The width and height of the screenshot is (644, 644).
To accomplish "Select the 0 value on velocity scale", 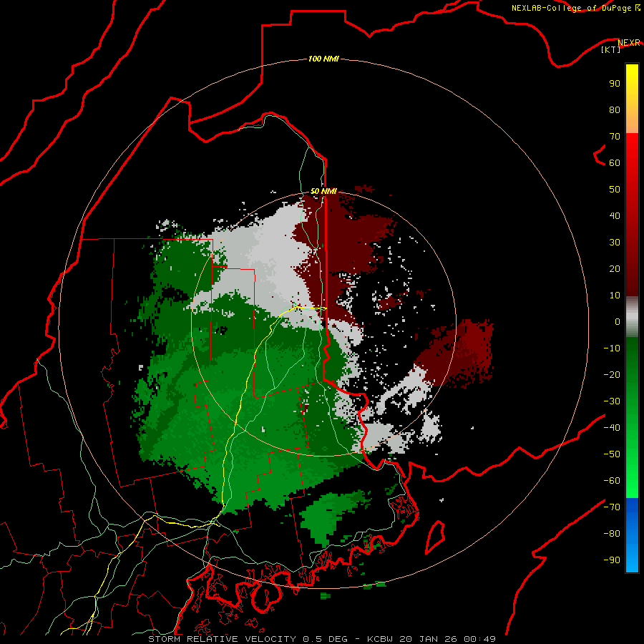I will [618, 322].
